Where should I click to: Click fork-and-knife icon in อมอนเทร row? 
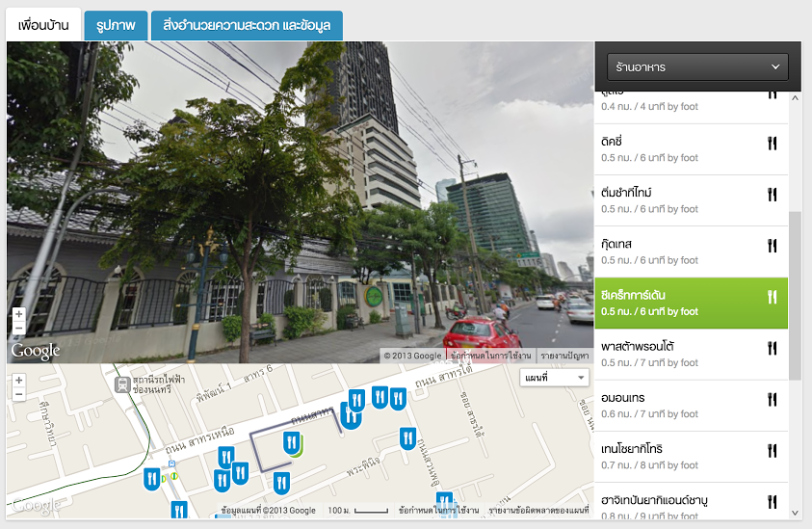pyautogui.click(x=772, y=399)
